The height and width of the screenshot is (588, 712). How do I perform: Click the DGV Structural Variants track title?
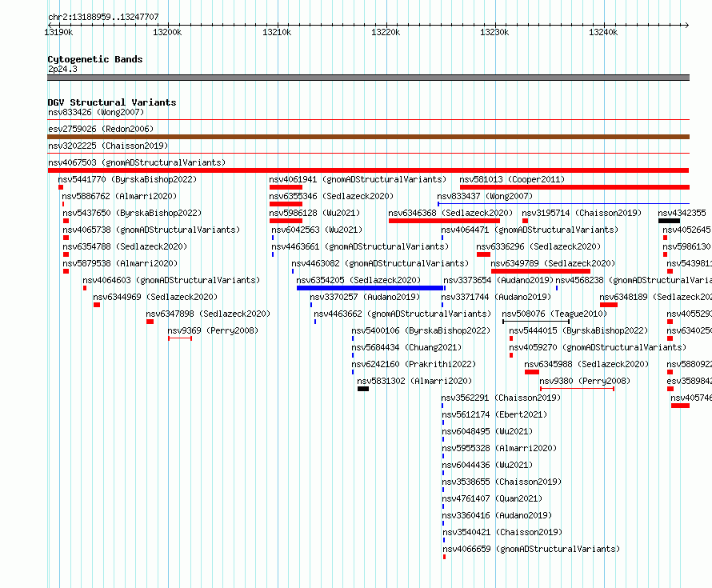pyautogui.click(x=112, y=102)
